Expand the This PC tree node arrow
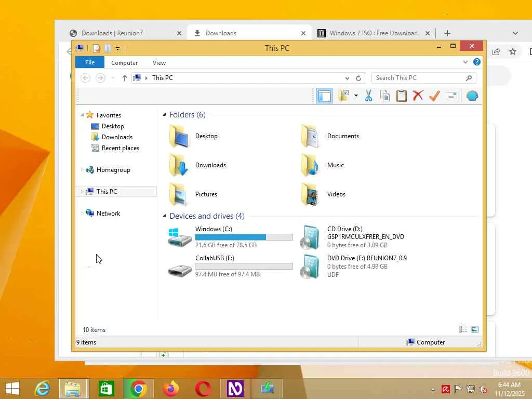Image resolution: width=532 pixels, height=399 pixels. (x=82, y=192)
